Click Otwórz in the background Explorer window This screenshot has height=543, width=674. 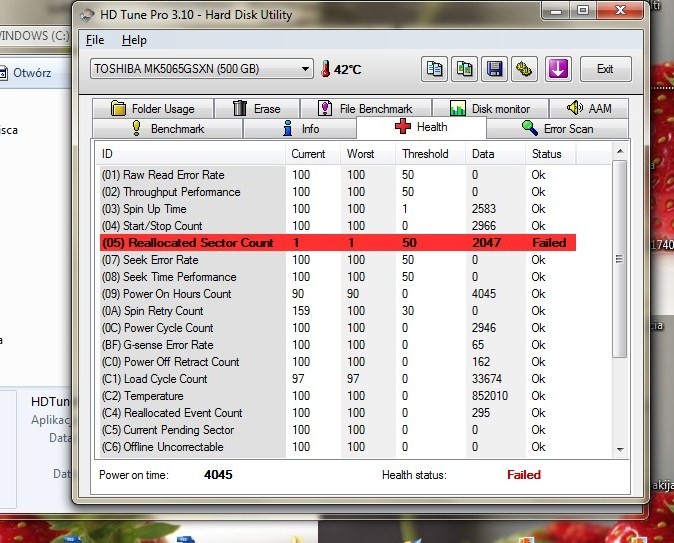click(x=32, y=73)
